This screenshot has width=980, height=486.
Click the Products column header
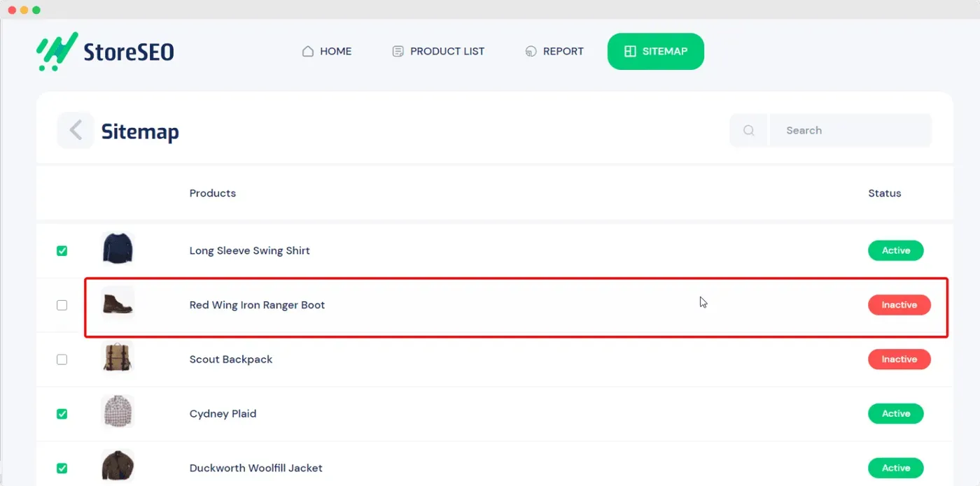[x=213, y=193]
